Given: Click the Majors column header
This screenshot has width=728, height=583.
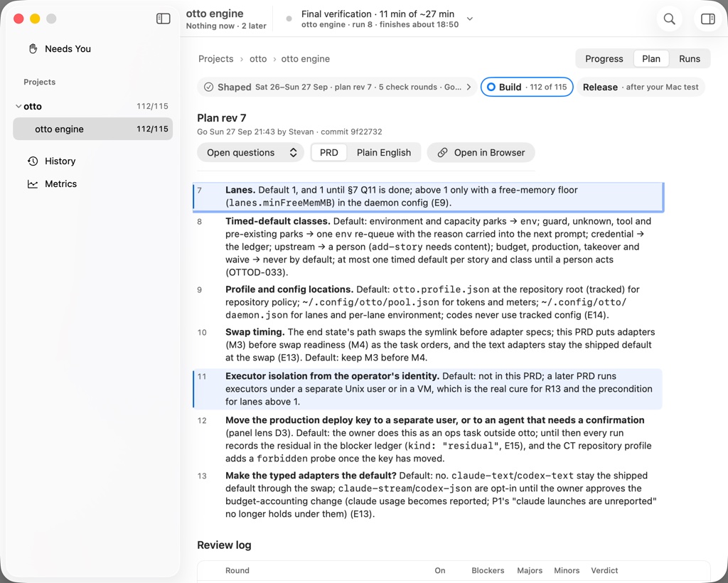Looking at the screenshot, I should pyautogui.click(x=529, y=570).
